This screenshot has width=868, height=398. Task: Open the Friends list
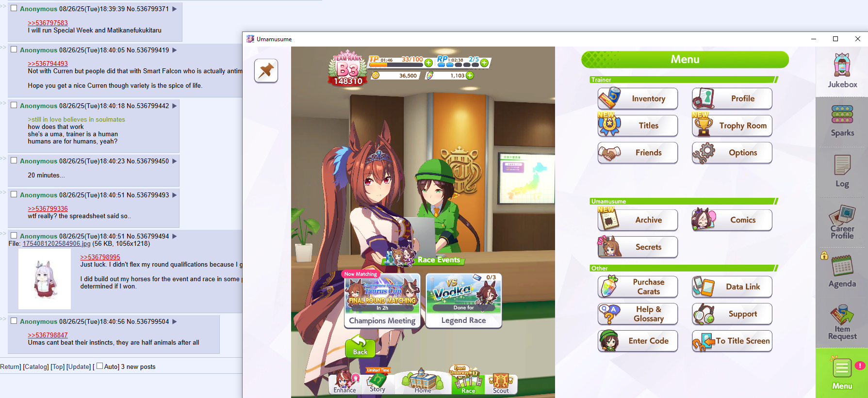[x=638, y=153]
